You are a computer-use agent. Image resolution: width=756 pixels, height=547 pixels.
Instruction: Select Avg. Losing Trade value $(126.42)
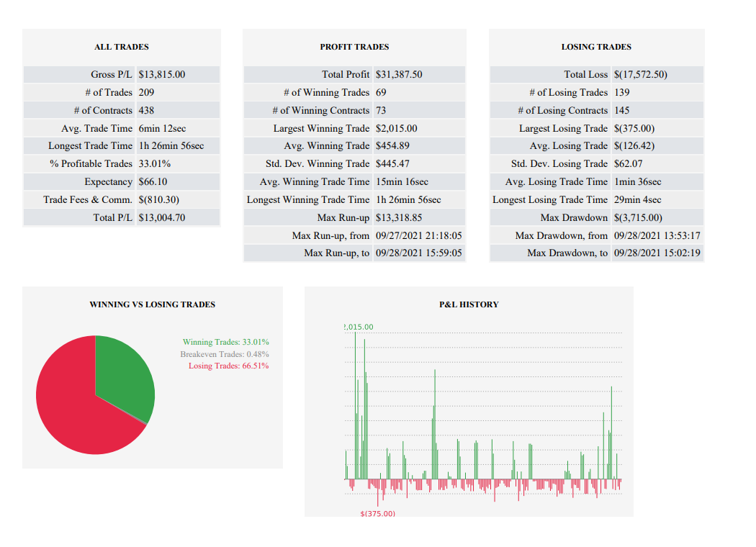[x=634, y=145]
